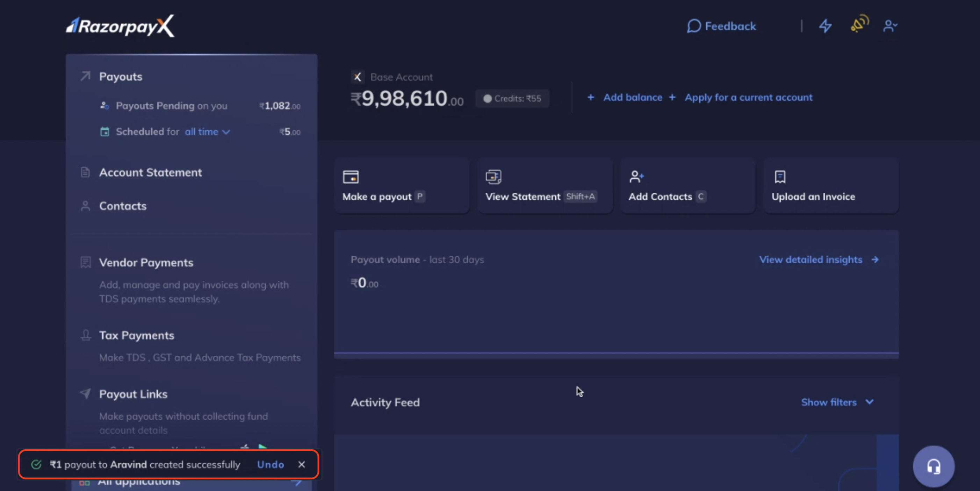Click the 'Payout volume - last 30 days' label

(417, 259)
